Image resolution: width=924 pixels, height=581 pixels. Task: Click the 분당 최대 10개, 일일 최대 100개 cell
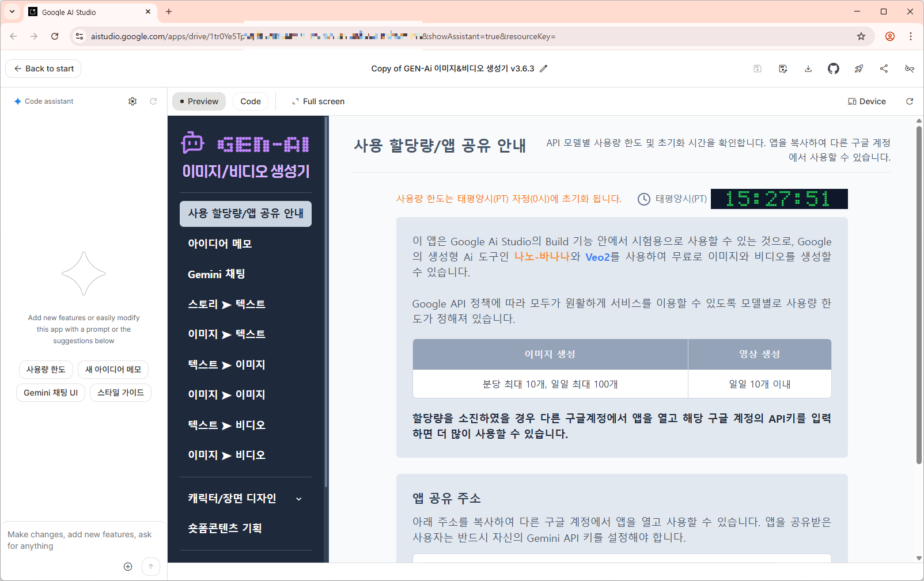pyautogui.click(x=550, y=384)
